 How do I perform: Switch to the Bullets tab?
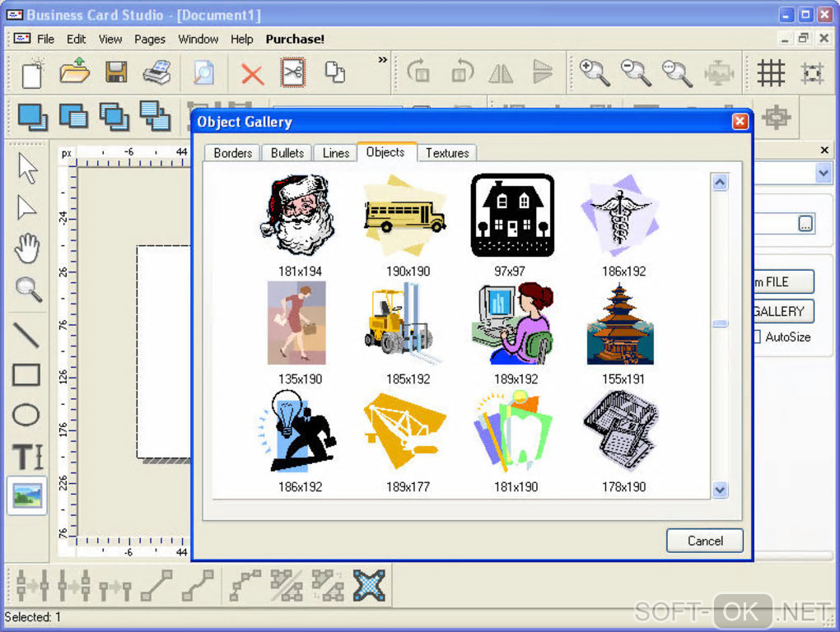(287, 153)
